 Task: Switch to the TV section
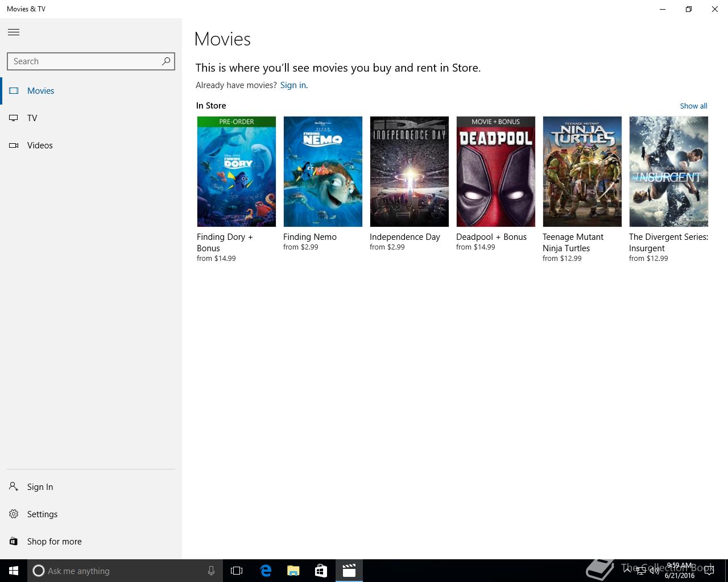pos(32,118)
